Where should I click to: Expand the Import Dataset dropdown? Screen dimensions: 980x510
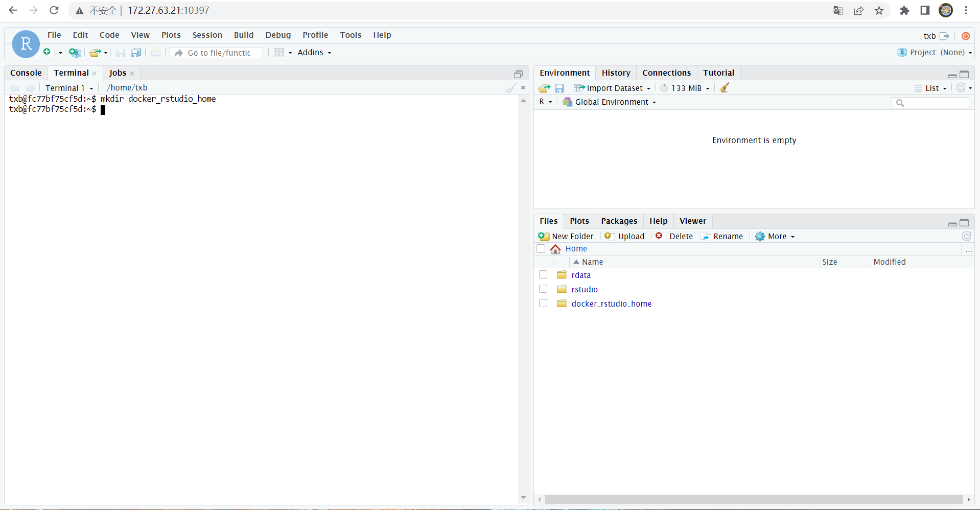pyautogui.click(x=613, y=88)
